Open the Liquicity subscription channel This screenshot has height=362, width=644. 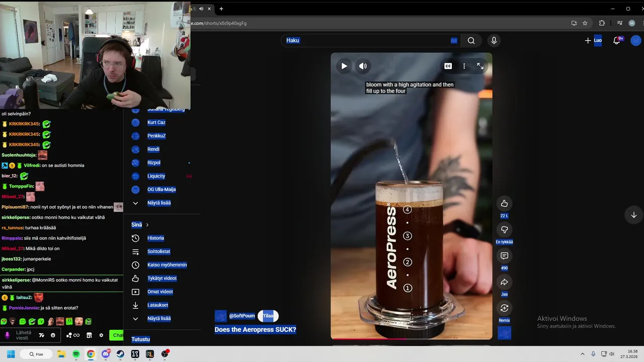coord(156,176)
